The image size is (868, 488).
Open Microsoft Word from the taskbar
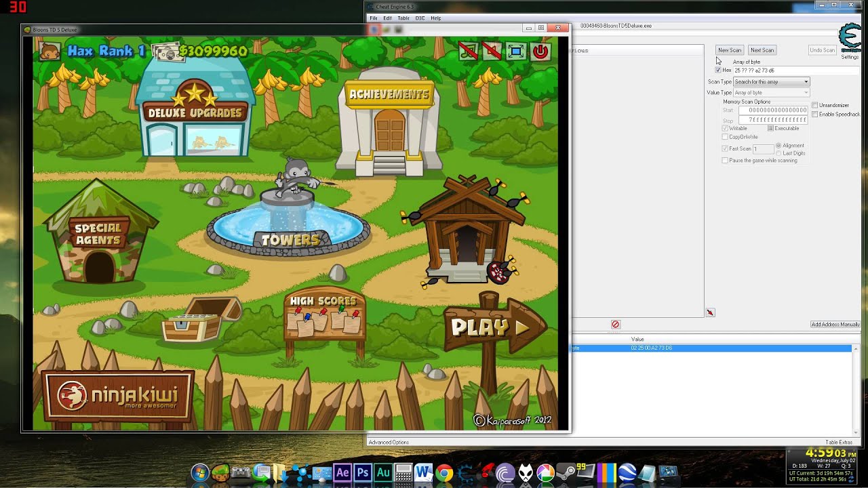(423, 472)
